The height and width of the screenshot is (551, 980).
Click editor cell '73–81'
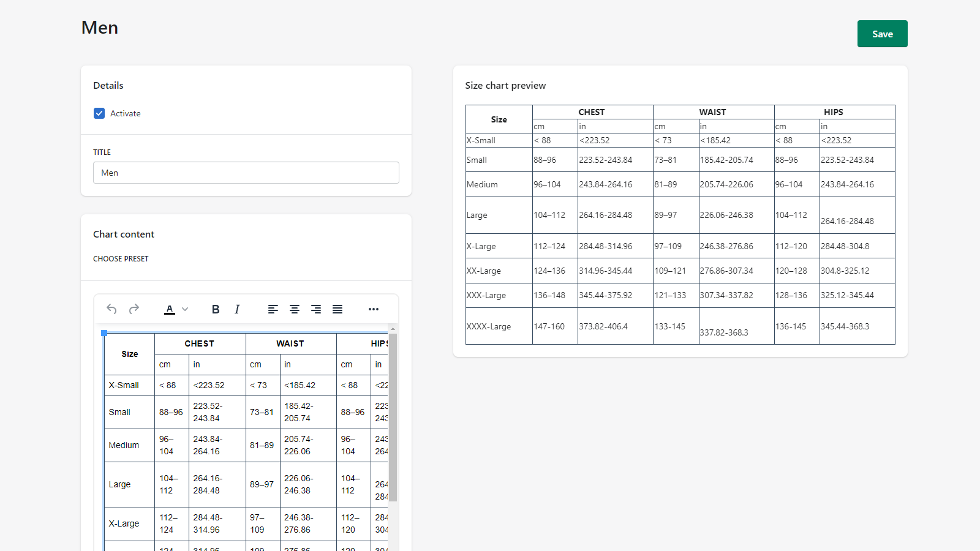point(262,412)
